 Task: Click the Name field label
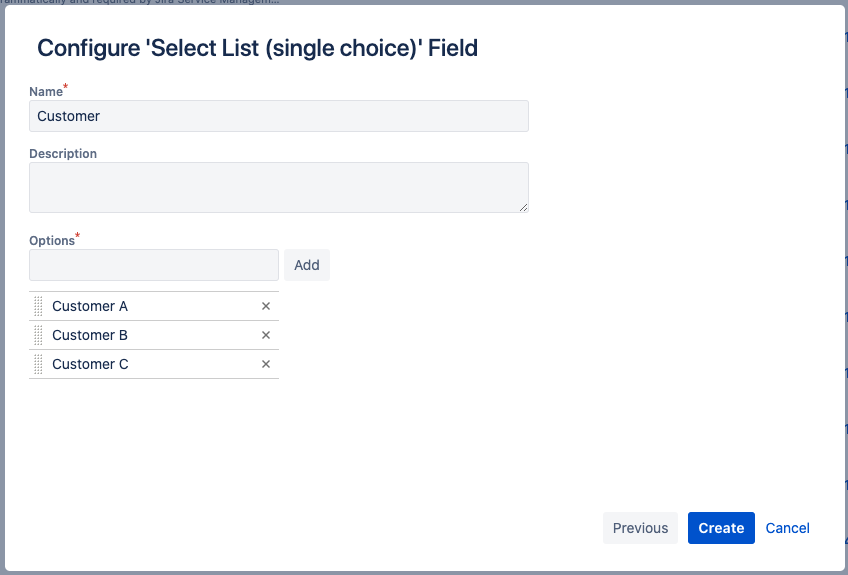(46, 92)
